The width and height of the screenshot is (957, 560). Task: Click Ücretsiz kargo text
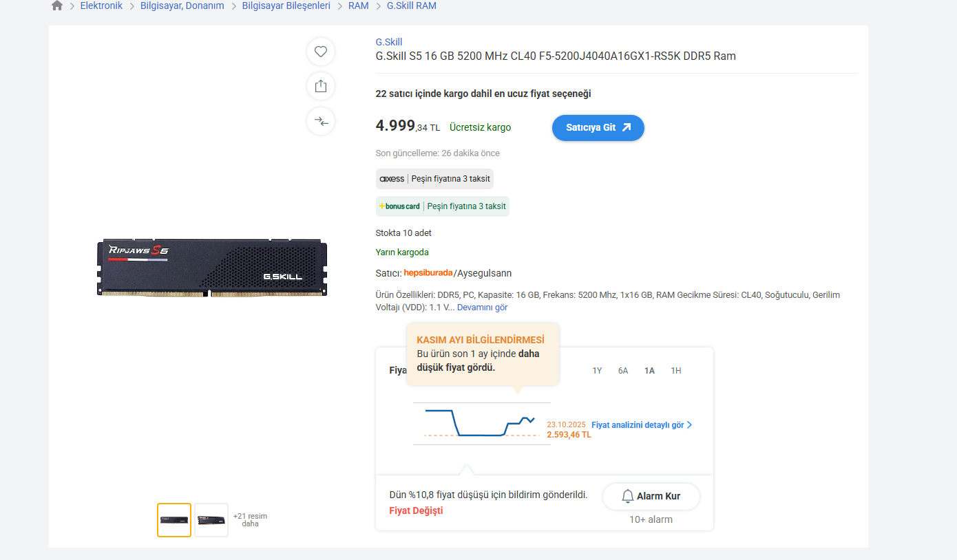(x=480, y=127)
